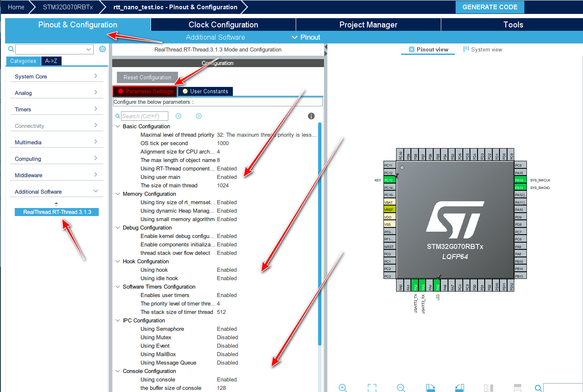
Task: Click the search magnifier in the pinout toolbar
Action: 538,387
